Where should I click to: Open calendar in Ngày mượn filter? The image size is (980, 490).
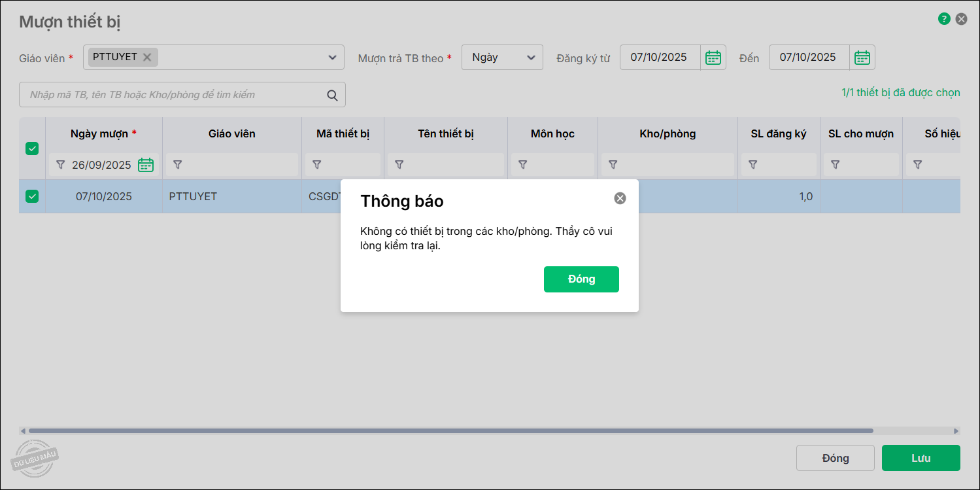click(146, 165)
